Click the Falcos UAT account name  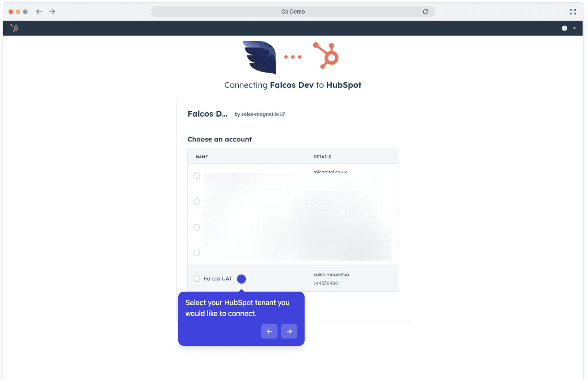click(x=218, y=279)
